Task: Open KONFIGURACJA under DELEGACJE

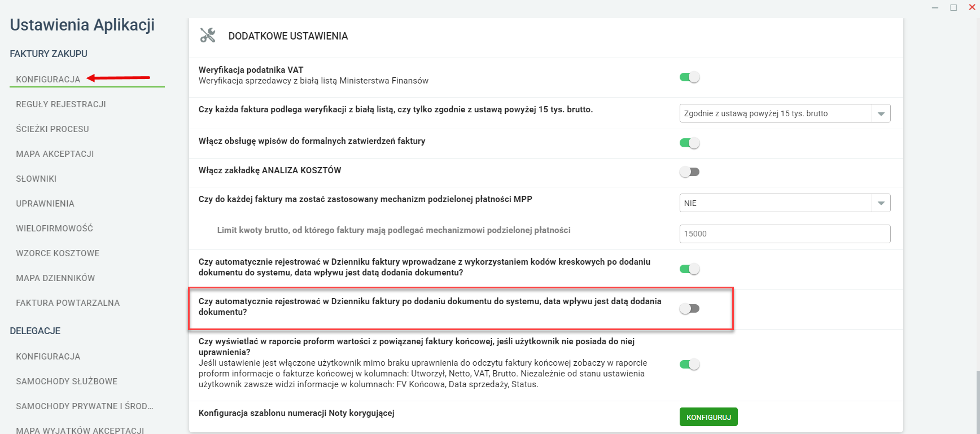Action: (49, 357)
